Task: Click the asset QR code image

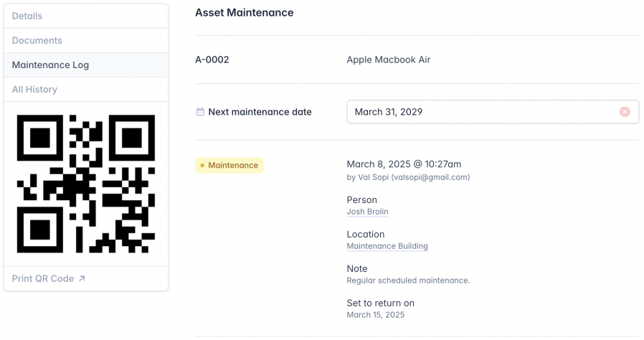Action: coord(86,184)
